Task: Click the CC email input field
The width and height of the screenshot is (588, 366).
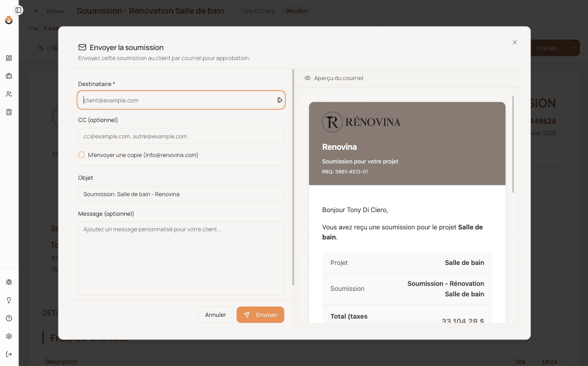Action: [x=181, y=136]
